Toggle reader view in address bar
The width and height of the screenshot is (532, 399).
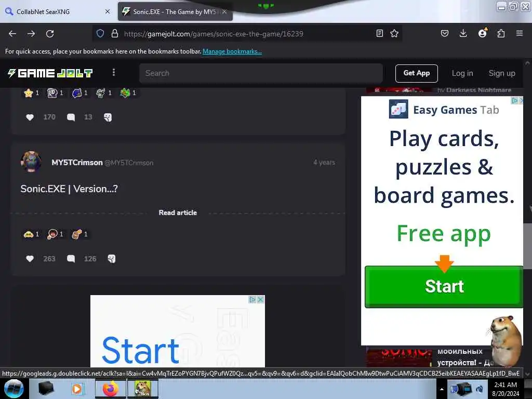click(380, 33)
